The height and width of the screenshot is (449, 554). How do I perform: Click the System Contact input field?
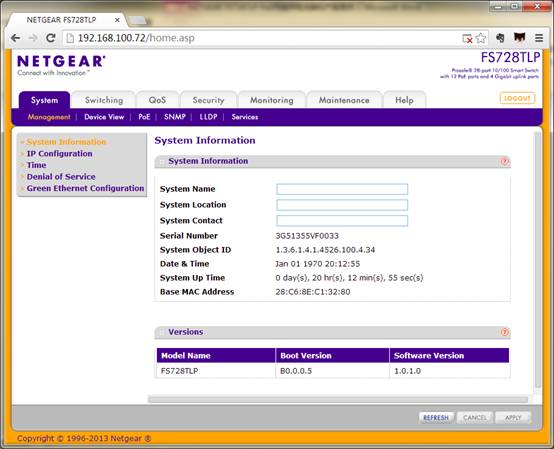342,221
